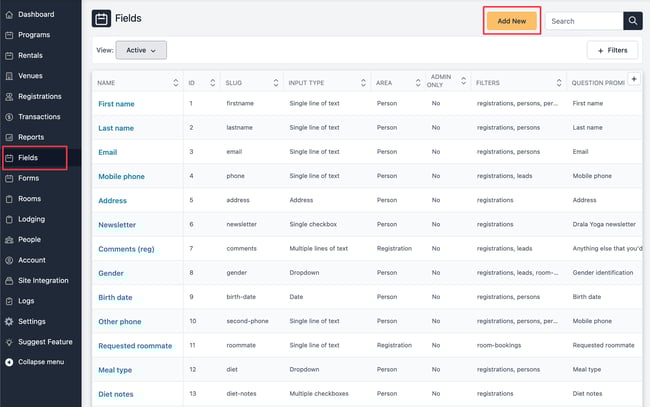This screenshot has height=407, width=650.
Task: Click the Forms icon in sidebar
Action: [9, 179]
